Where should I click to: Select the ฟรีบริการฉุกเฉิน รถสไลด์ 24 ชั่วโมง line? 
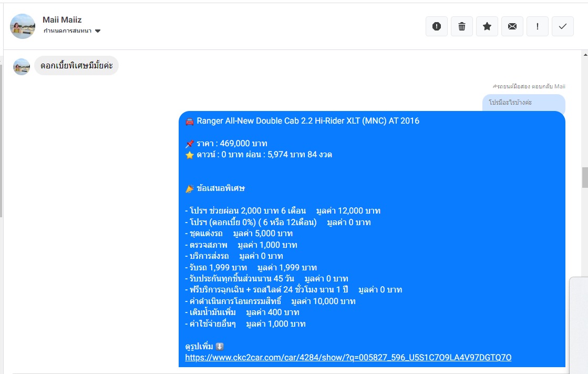pyautogui.click(x=294, y=290)
